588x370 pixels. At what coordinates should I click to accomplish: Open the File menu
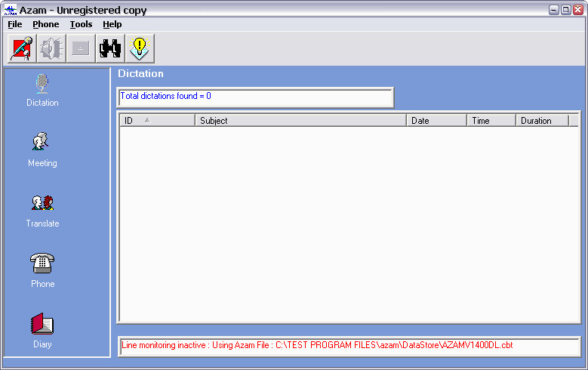coord(15,24)
